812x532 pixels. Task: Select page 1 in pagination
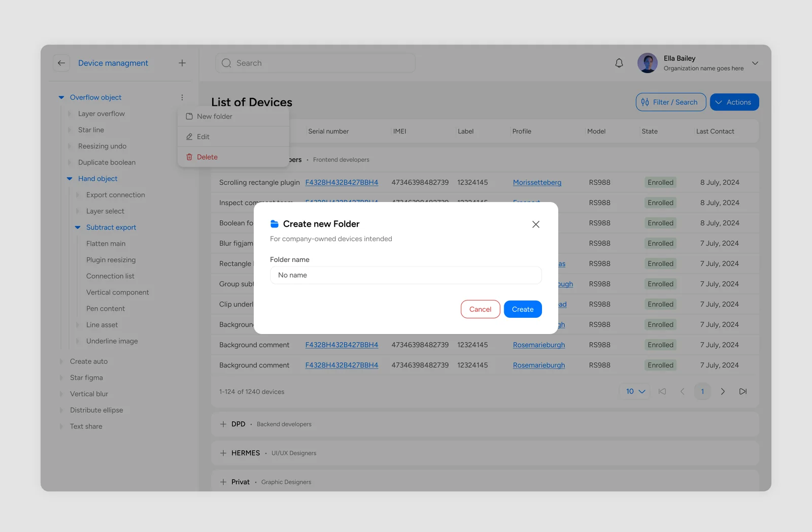click(702, 391)
